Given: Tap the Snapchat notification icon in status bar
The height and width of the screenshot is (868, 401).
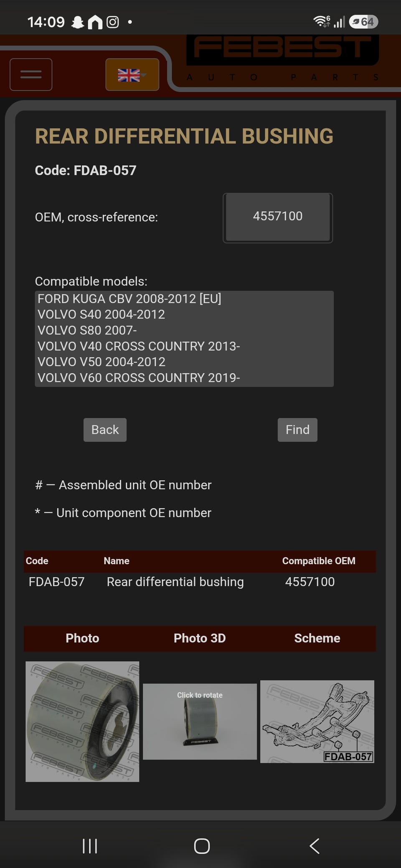Looking at the screenshot, I should pos(78,22).
